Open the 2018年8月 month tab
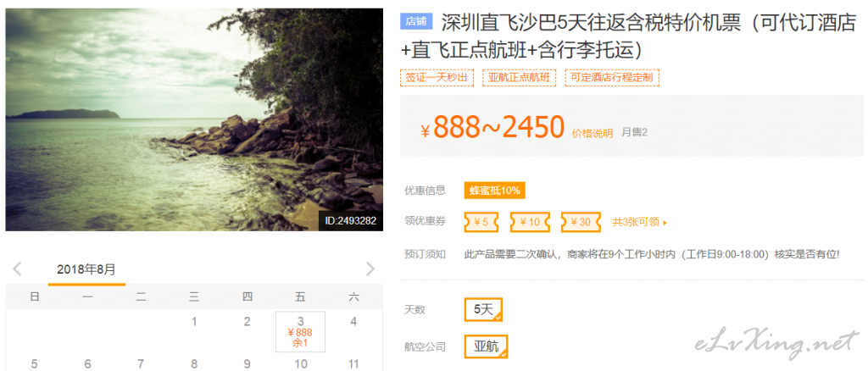Screen dimensions: 868x371 point(86,270)
